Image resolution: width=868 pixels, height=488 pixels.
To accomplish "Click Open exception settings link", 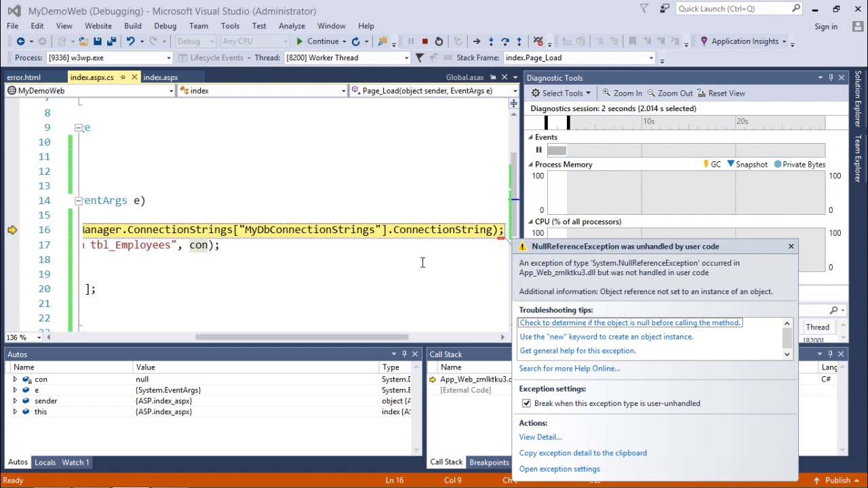I will pos(559,469).
